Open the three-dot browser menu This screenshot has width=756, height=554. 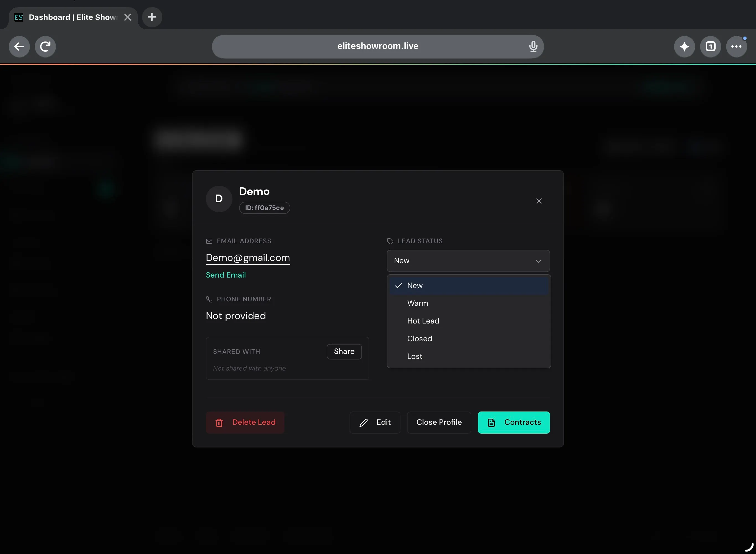click(736, 46)
